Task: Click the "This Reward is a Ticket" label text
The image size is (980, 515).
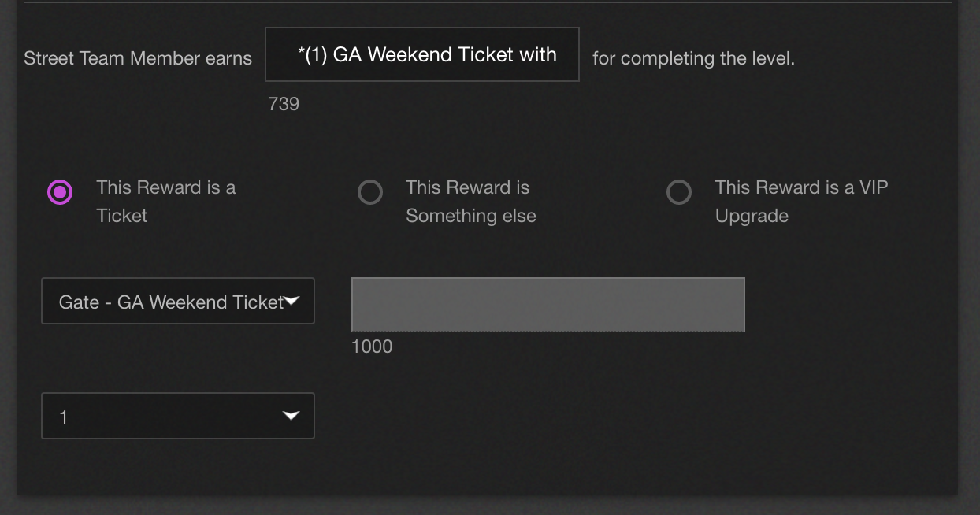Action: click(x=165, y=202)
